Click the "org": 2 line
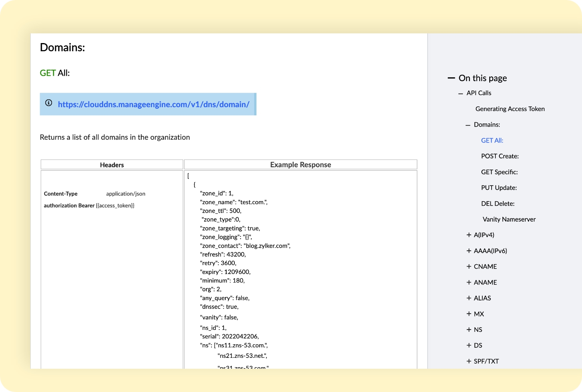This screenshot has width=582, height=392. pyautogui.click(x=211, y=289)
